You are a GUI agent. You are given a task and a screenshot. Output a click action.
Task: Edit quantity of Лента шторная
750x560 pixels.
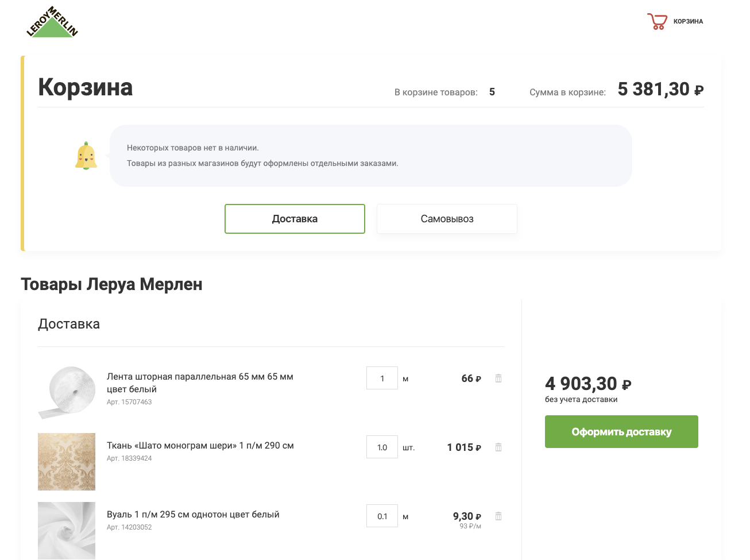(382, 378)
